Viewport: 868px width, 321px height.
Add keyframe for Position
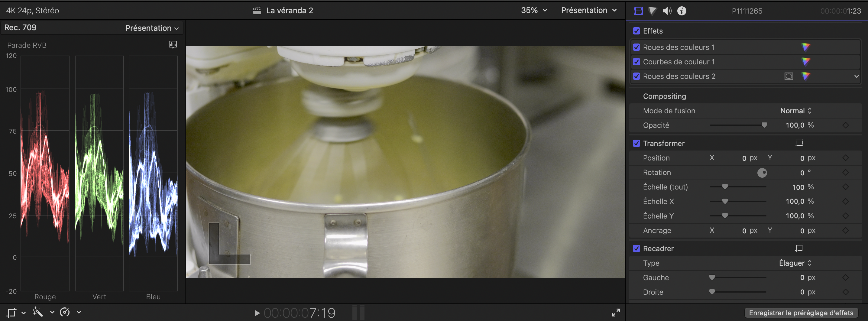(845, 158)
